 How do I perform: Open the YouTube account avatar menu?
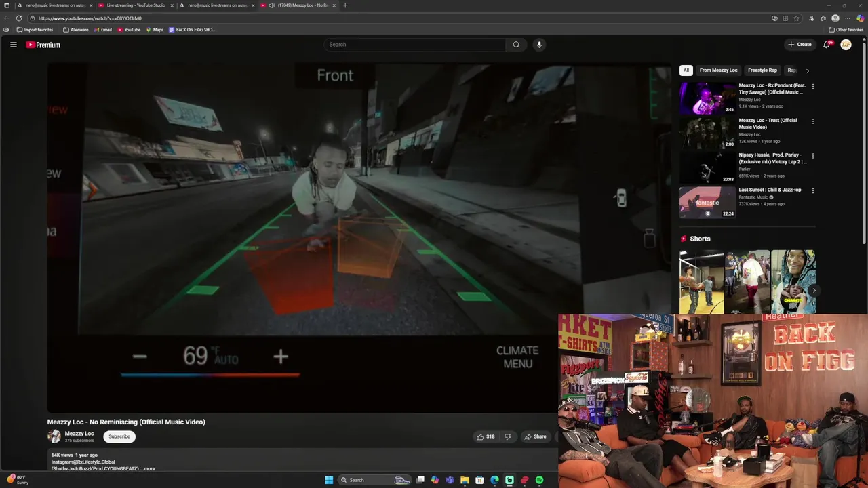[846, 45]
